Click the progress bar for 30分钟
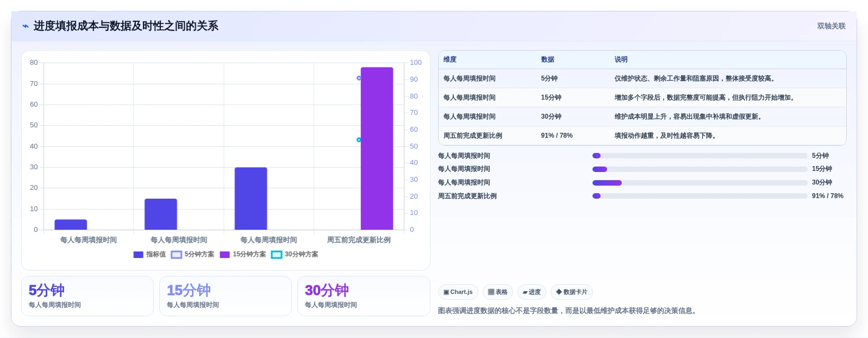The height and width of the screenshot is (338, 868). [x=700, y=183]
